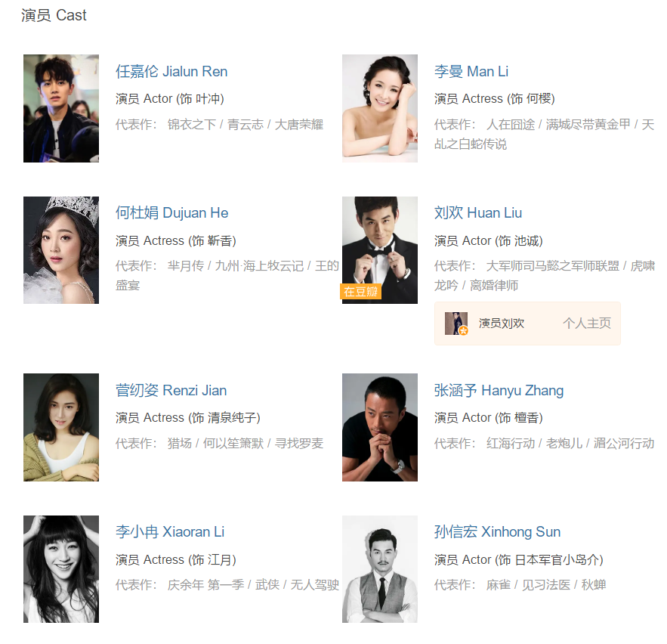Click the Man Li portrait photo
The width and height of the screenshot is (667, 644).
[x=380, y=108]
